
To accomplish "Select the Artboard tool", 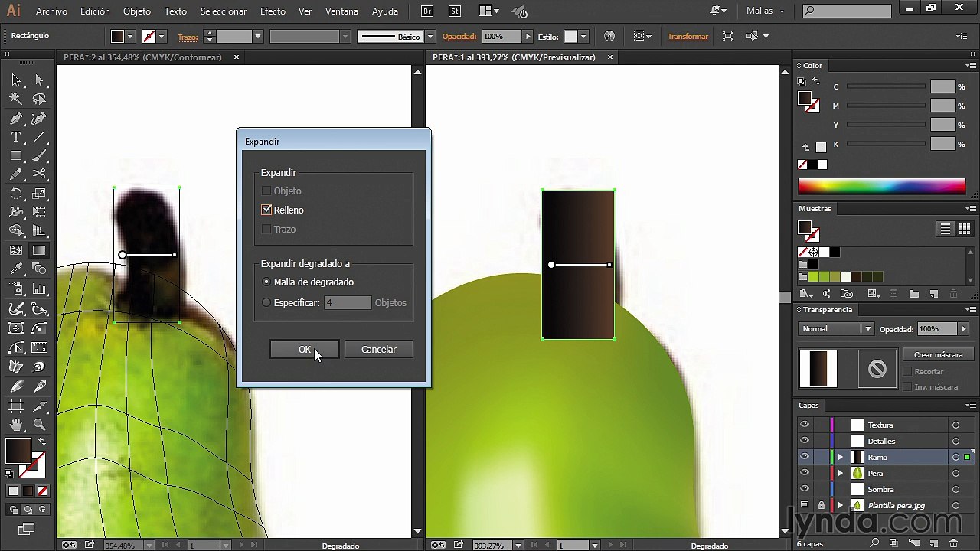I will (16, 406).
